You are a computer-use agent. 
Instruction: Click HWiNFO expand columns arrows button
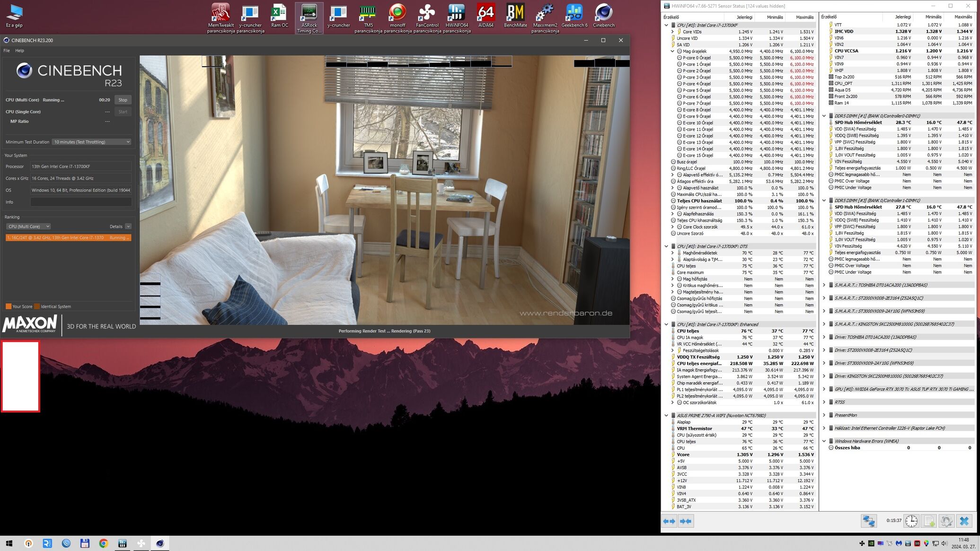(669, 521)
